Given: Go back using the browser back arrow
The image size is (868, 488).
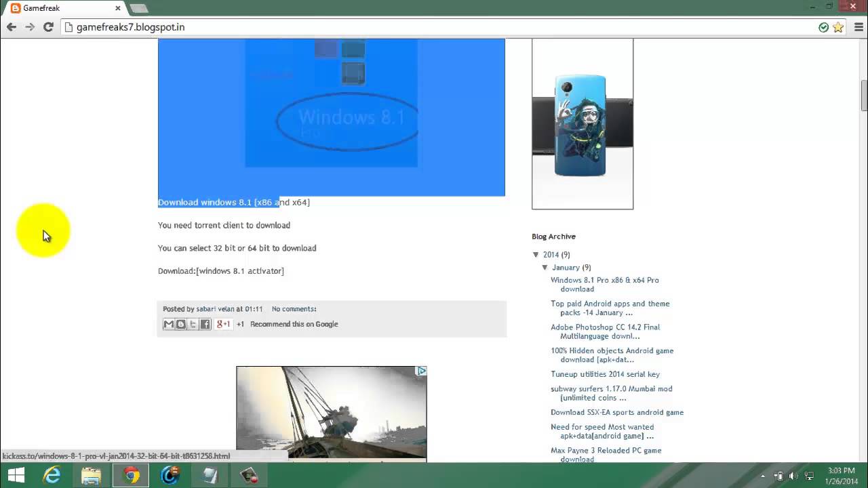Looking at the screenshot, I should [x=12, y=27].
